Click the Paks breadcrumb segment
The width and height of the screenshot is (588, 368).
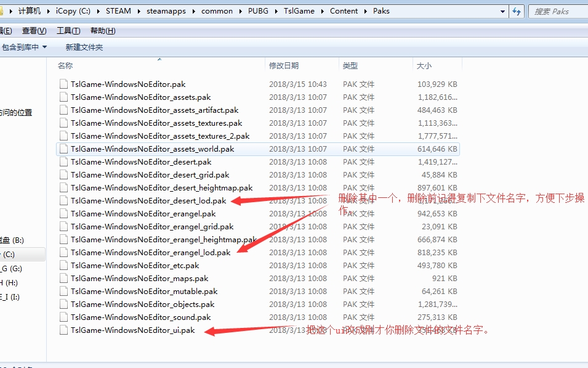[x=381, y=11]
